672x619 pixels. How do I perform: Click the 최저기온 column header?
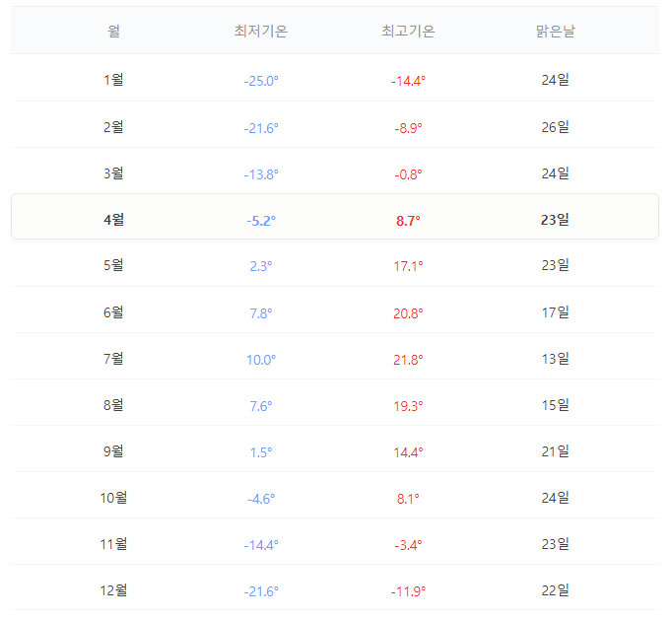point(261,31)
